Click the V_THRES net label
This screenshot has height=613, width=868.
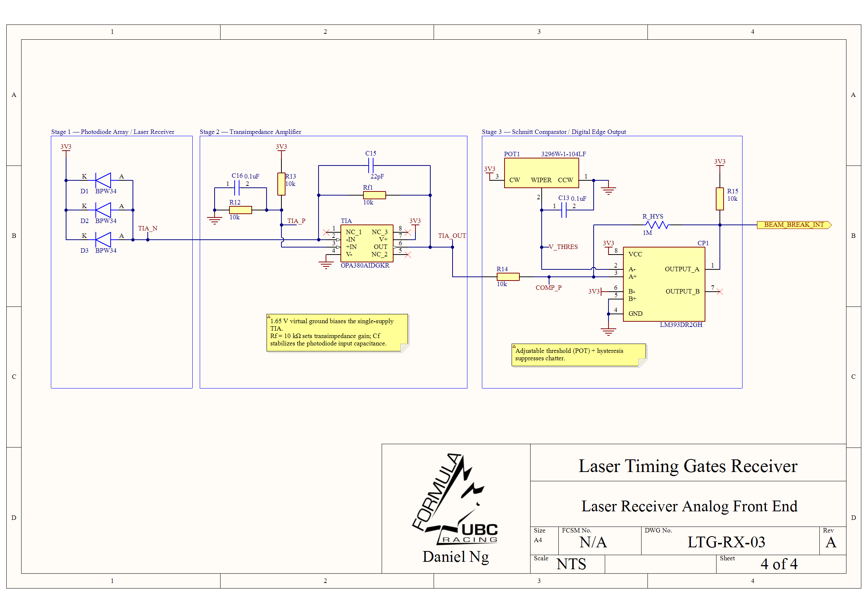point(563,247)
